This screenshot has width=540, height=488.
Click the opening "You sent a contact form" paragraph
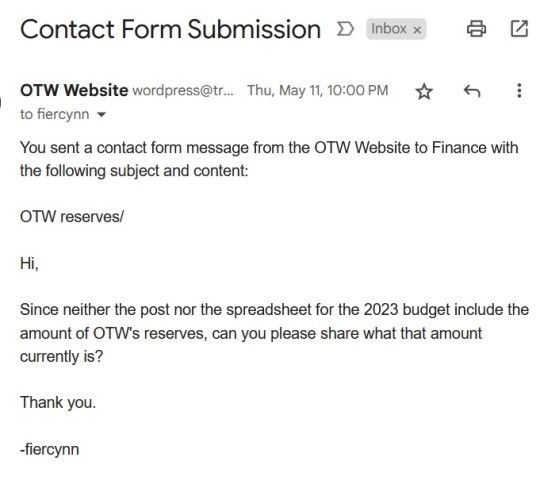tap(269, 159)
